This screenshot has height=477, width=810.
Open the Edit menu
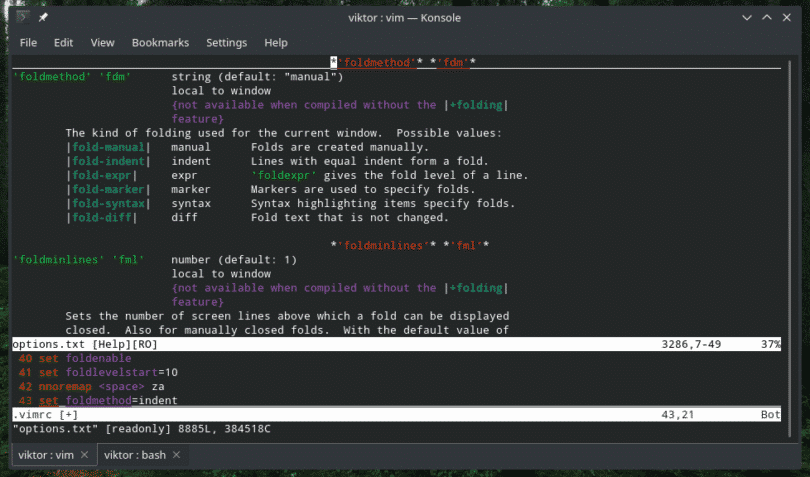click(64, 43)
